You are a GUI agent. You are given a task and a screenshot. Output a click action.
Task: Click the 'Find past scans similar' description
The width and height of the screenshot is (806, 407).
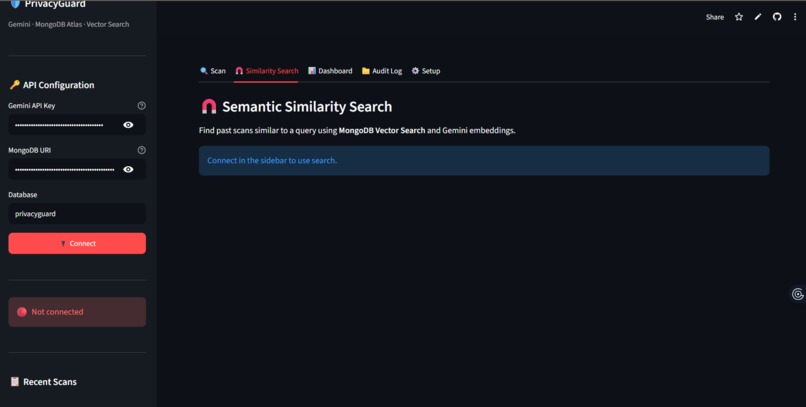point(357,131)
